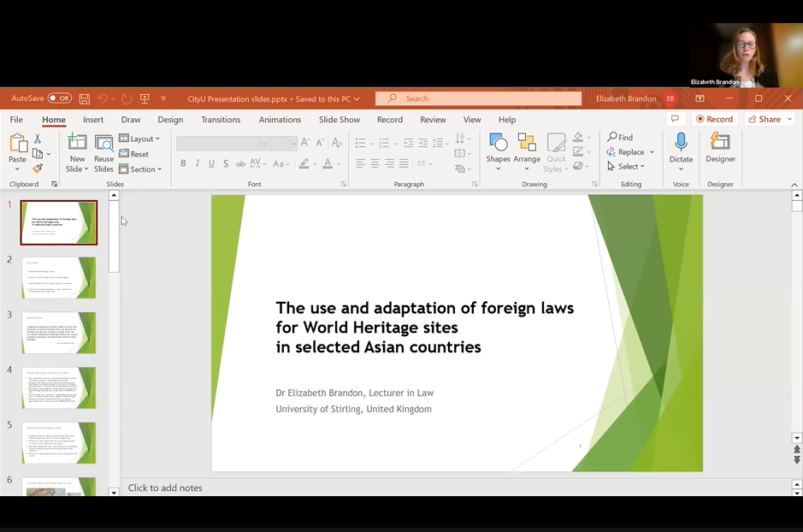This screenshot has height=532, width=803.
Task: Open the Select dropdown in Editing
Action: [x=628, y=167]
